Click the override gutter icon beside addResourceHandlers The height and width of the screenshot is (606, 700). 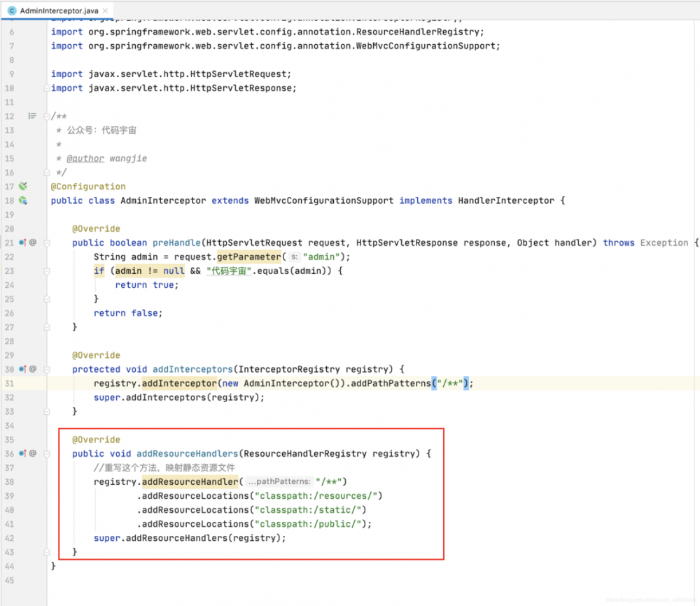23,453
